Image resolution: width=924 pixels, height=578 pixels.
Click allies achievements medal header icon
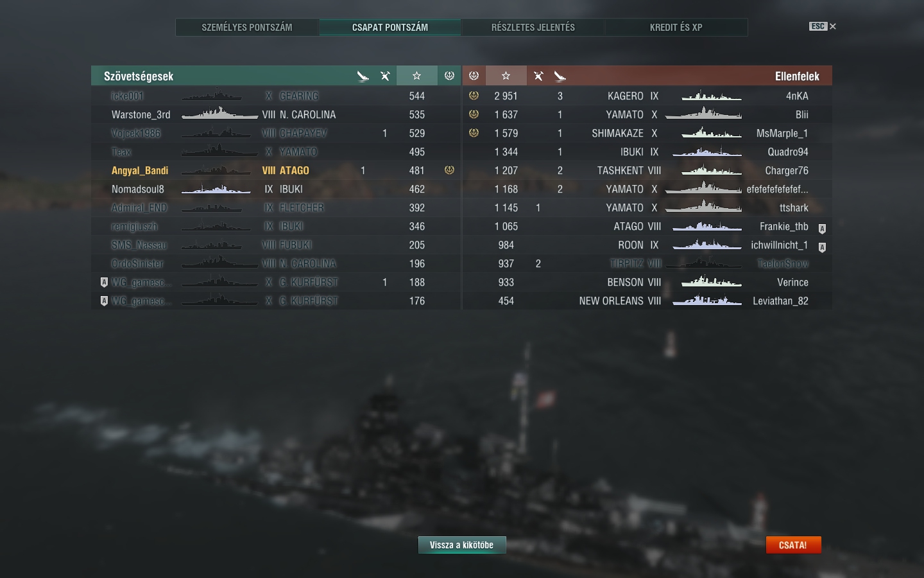click(449, 76)
